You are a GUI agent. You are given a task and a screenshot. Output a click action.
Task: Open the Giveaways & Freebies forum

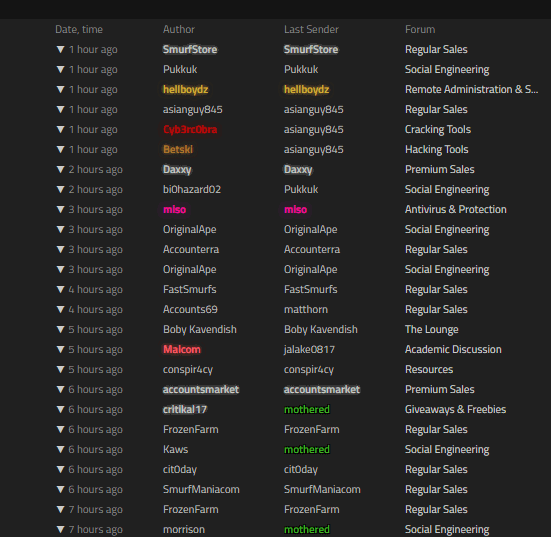pos(456,410)
